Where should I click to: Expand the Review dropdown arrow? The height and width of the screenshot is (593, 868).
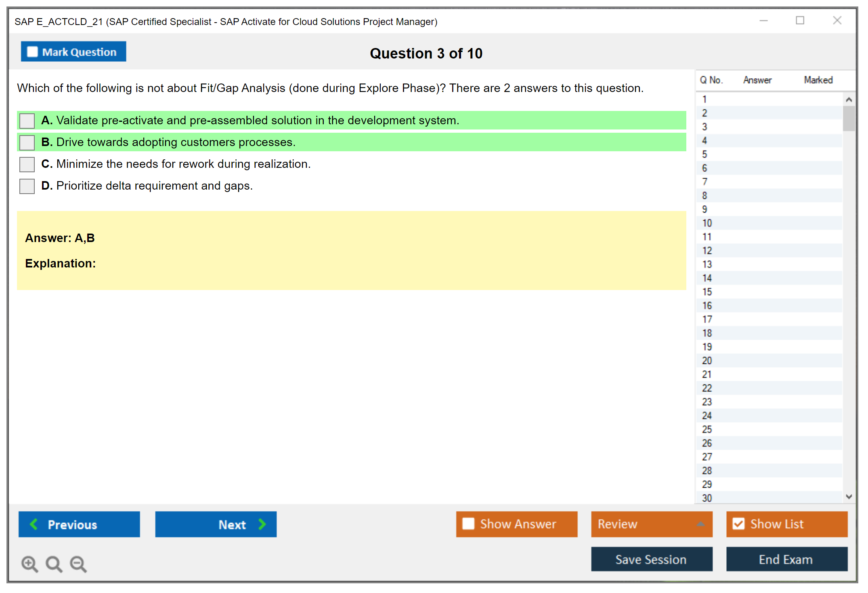coord(700,524)
